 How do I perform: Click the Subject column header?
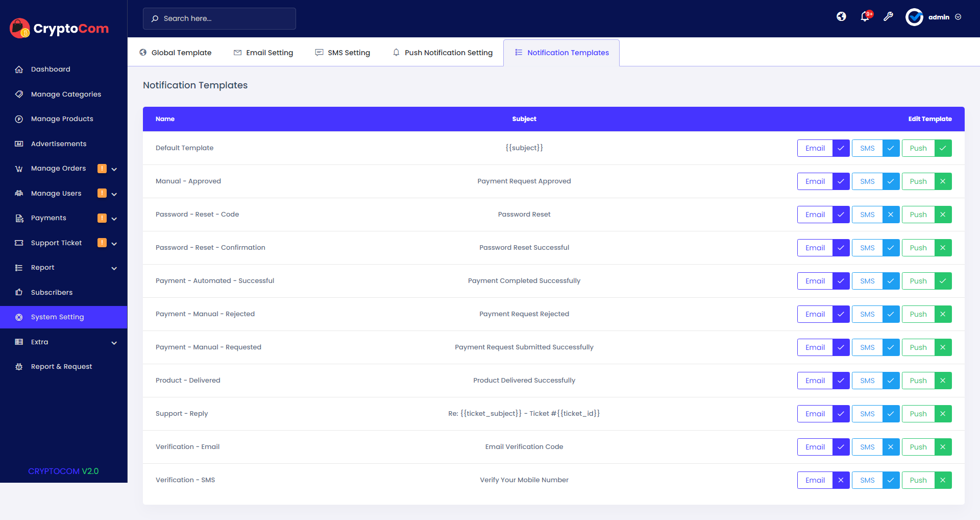click(524, 119)
